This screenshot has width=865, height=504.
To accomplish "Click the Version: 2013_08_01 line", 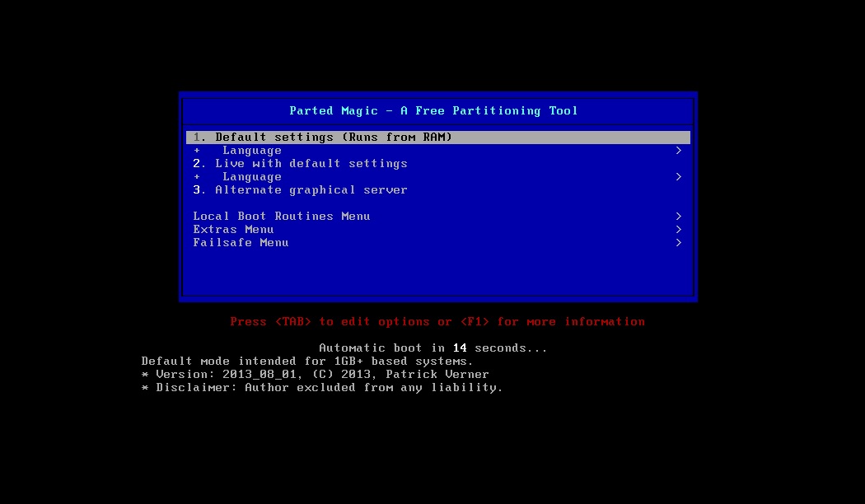I will pos(315,375).
